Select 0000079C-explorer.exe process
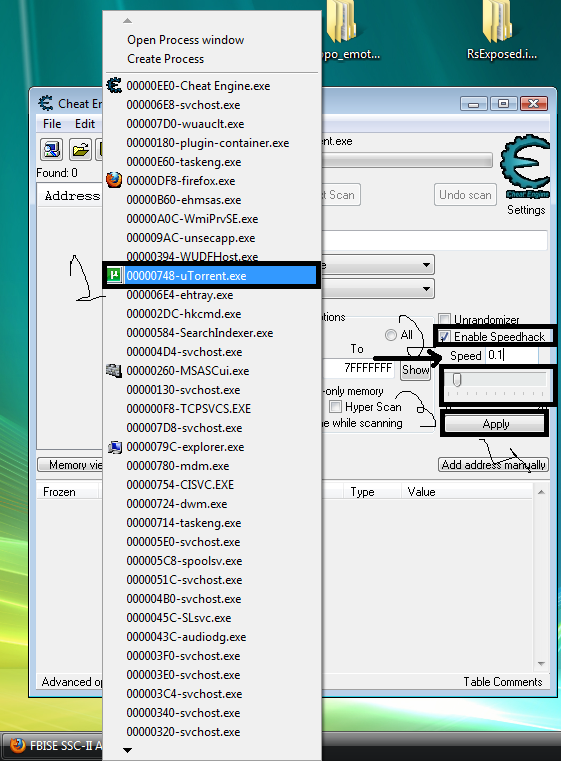The image size is (561, 761). (x=211, y=447)
